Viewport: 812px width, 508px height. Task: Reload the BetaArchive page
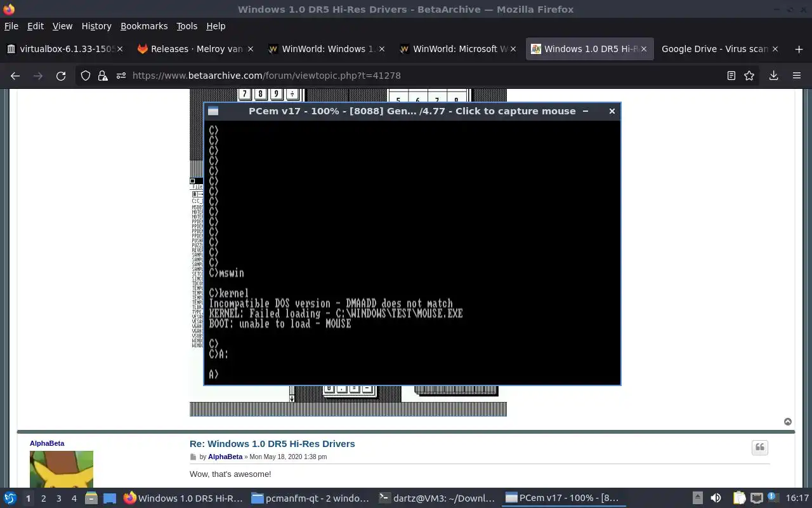click(x=61, y=76)
